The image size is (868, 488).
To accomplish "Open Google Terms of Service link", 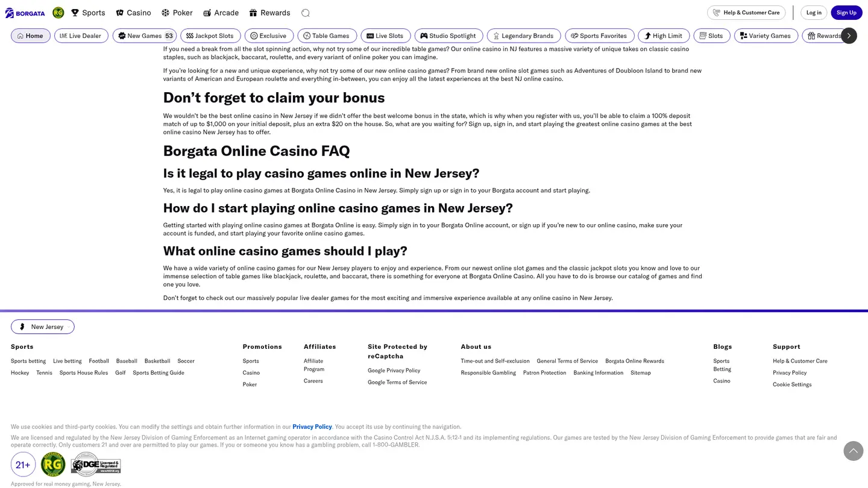I will pyautogui.click(x=397, y=382).
